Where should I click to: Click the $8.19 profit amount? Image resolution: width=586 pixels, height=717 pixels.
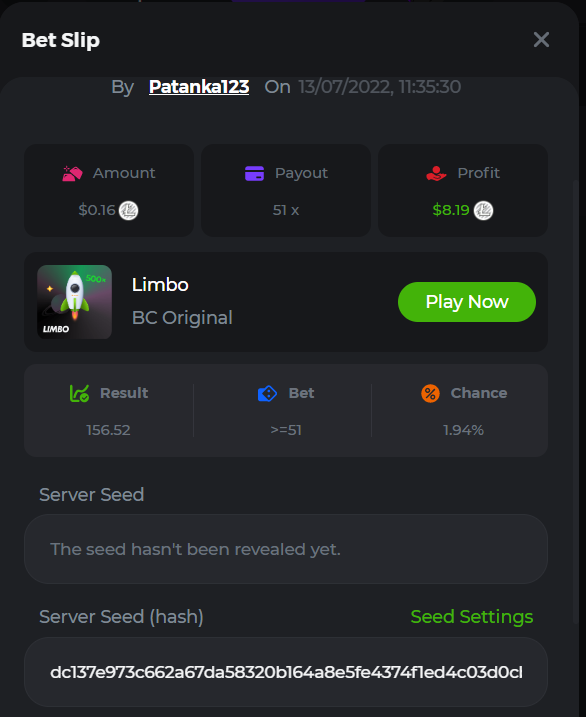pos(451,210)
